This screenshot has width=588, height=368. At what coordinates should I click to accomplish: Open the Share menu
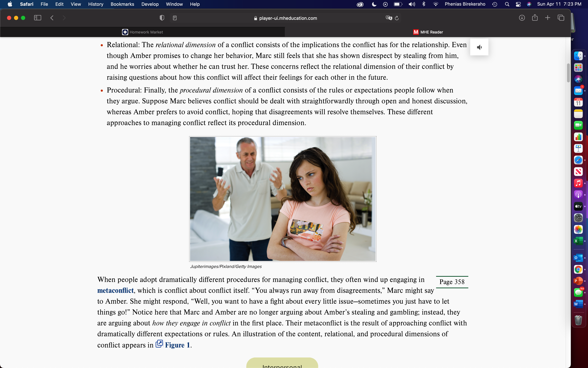[x=535, y=18]
